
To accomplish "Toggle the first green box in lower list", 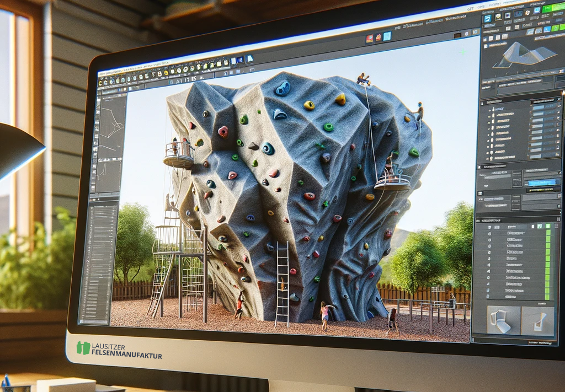I will pyautogui.click(x=548, y=233).
